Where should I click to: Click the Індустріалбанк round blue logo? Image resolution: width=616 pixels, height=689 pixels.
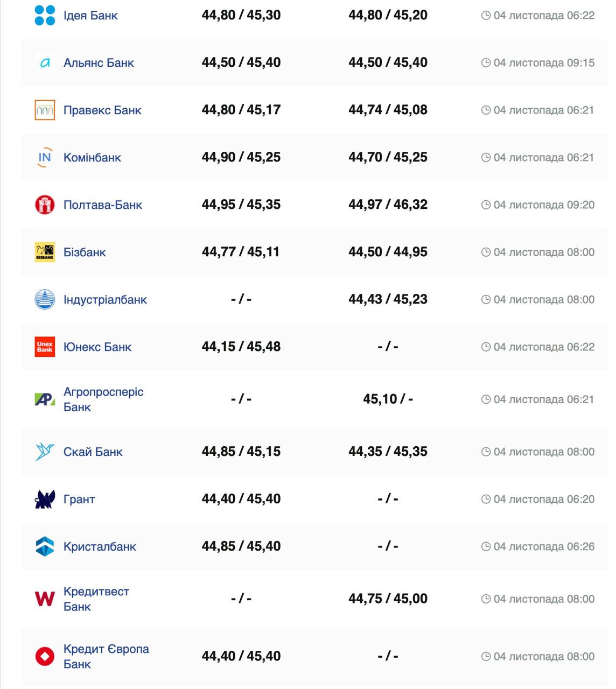(45, 300)
